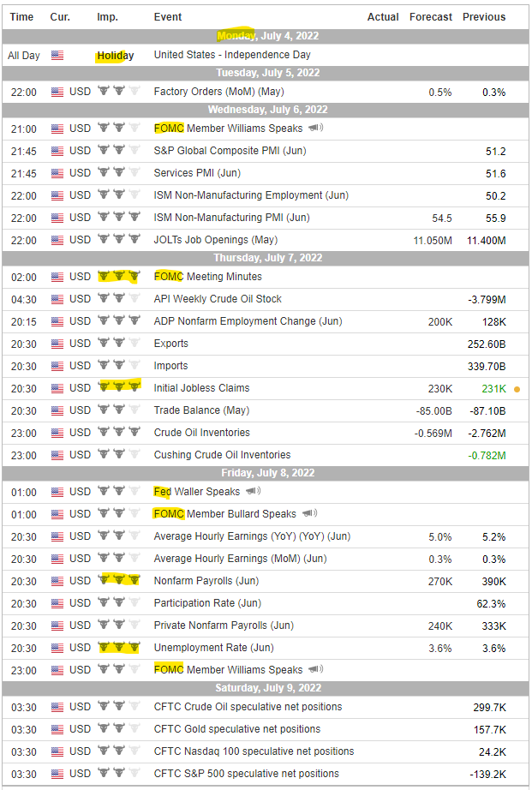532x790 pixels.
Task: Click the Imp. column header
Action: (107, 16)
